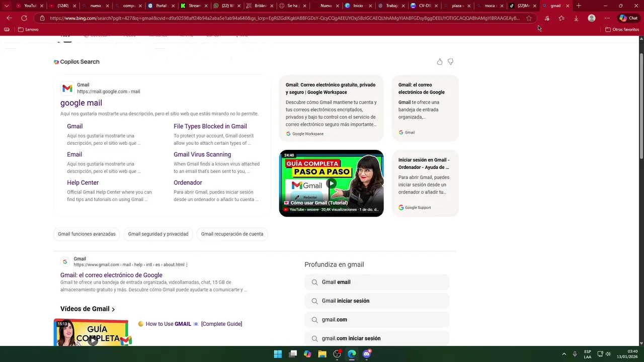Open Task View on the taskbar
This screenshot has height=362, width=644.
(x=293, y=354)
